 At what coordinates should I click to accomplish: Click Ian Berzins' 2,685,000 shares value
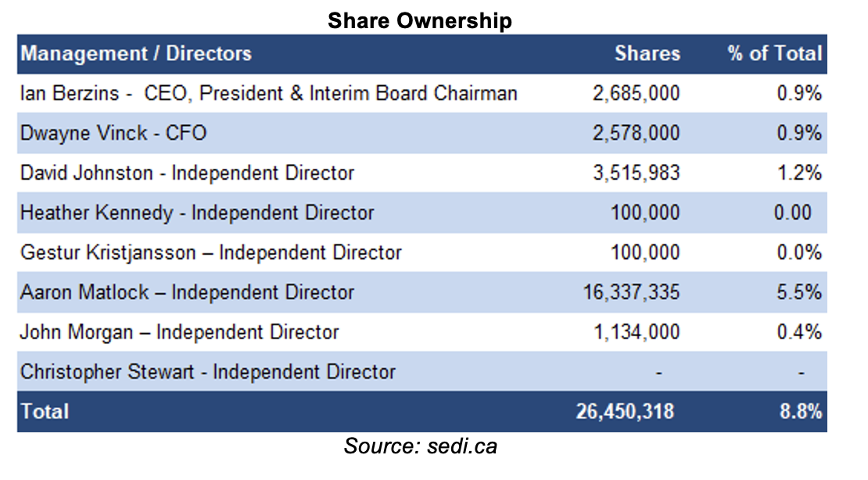(x=636, y=93)
